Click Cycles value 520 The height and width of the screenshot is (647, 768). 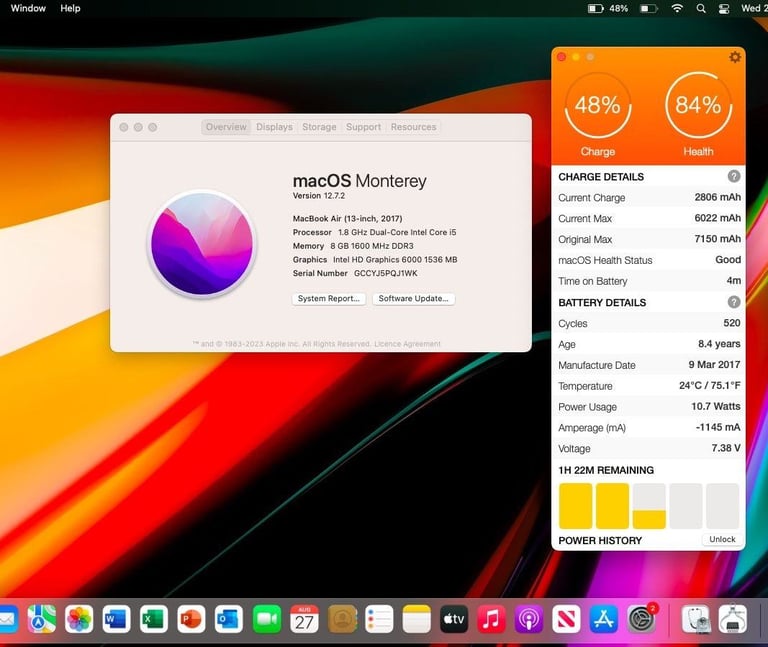pos(732,323)
